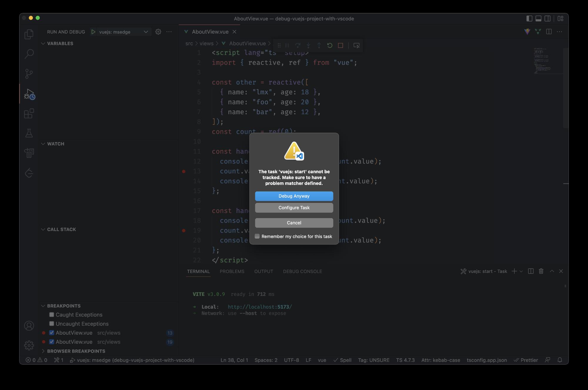Open notifications bell in the status bar

[560, 360]
